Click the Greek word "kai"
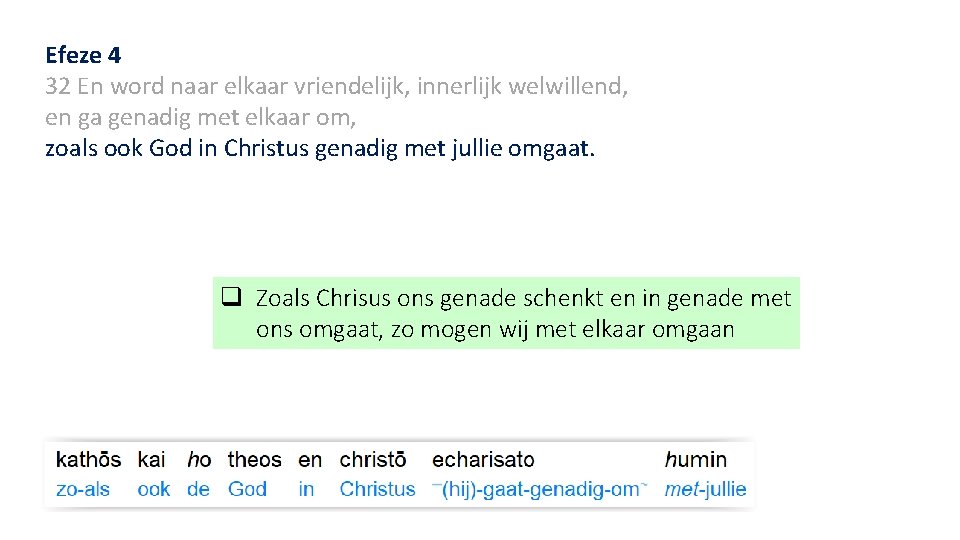The width and height of the screenshot is (960, 540). (x=152, y=460)
